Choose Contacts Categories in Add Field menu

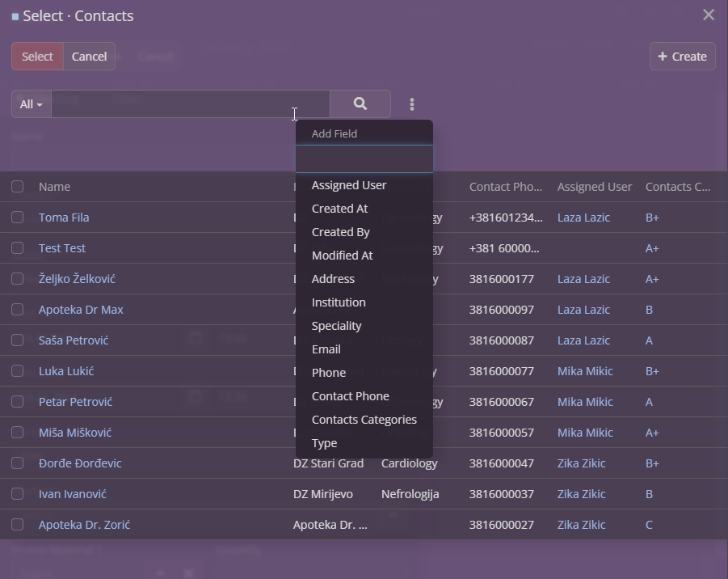click(x=364, y=420)
